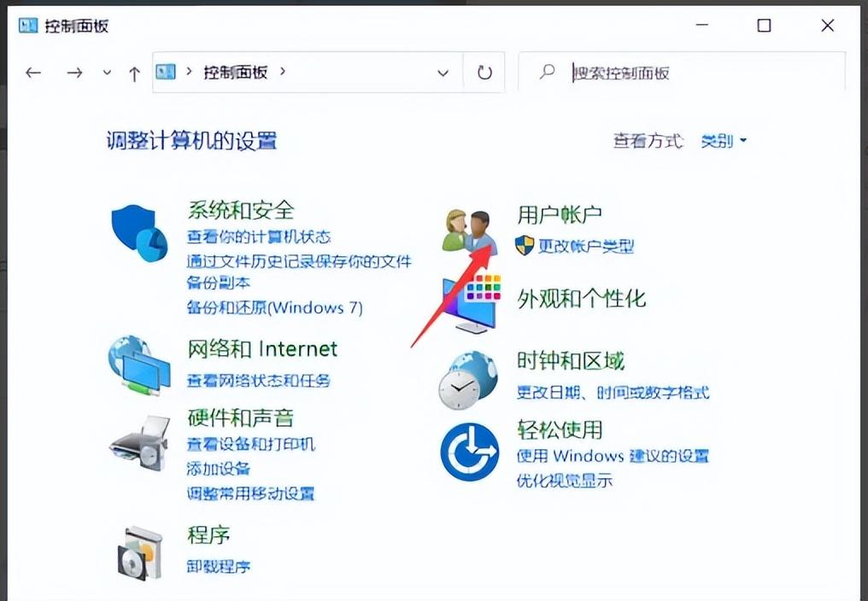Viewport: 868px width, 601px height.
Task: Close the Control Panel window
Action: point(828,26)
